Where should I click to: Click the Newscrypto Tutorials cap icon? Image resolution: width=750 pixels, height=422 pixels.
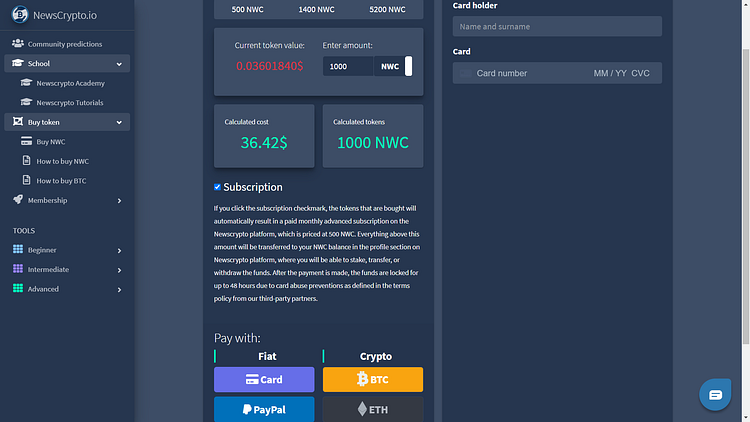point(26,102)
